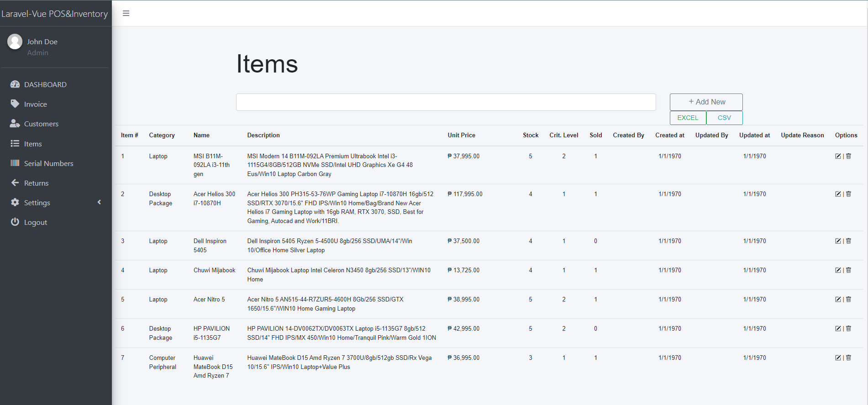Viewport: 868px width, 405px height.
Task: Click the Computer Peripheral category cell
Action: tap(163, 362)
